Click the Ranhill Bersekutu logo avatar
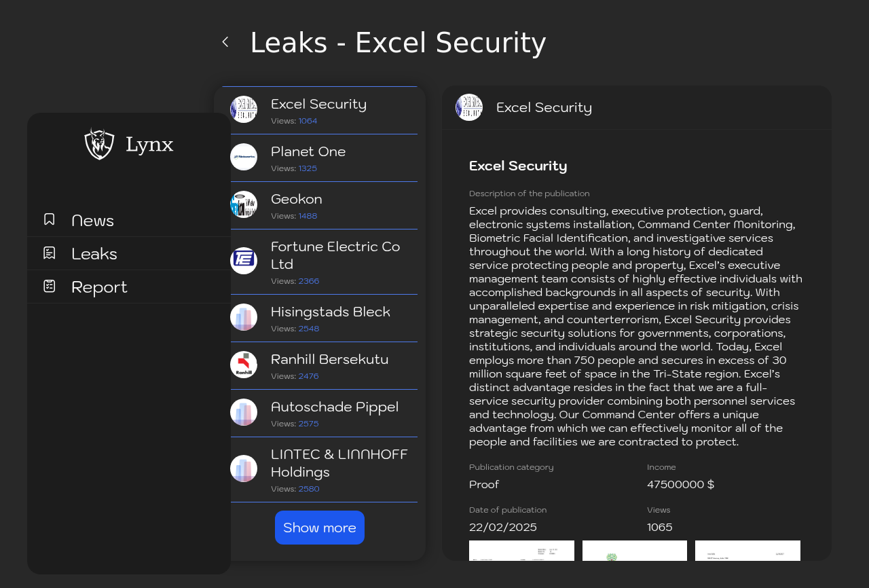Screen dimensions: 869x588 244,365
